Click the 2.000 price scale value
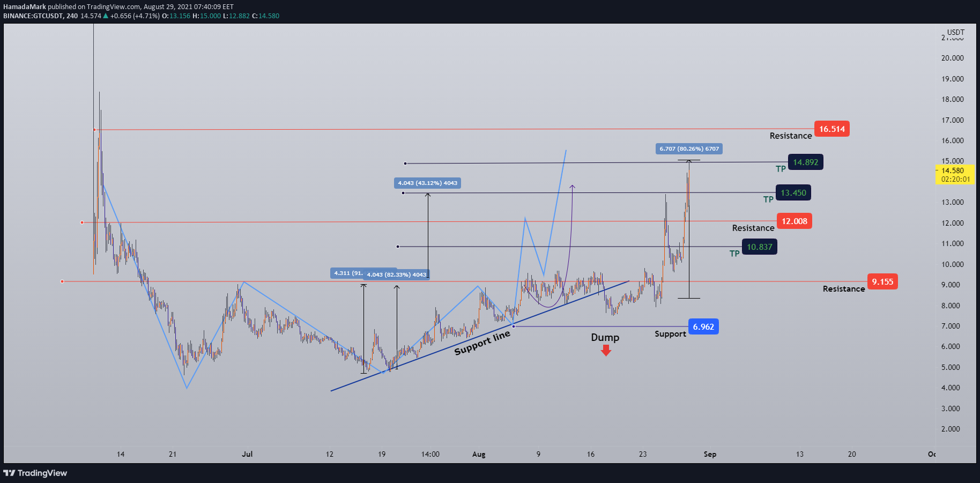Image resolution: width=980 pixels, height=483 pixels. pos(951,429)
